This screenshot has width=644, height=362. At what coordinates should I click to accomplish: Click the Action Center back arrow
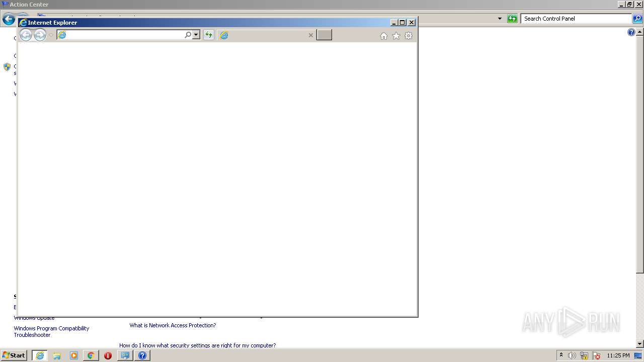pos(9,19)
